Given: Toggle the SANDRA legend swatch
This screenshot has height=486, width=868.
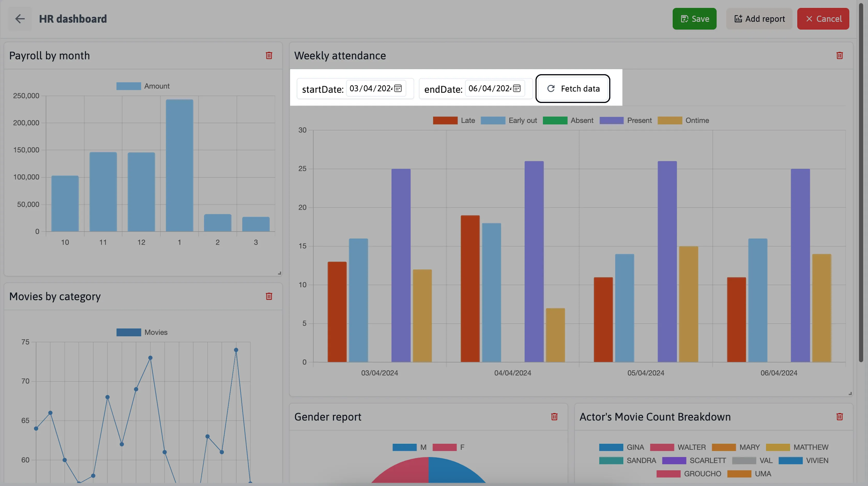Looking at the screenshot, I should pyautogui.click(x=611, y=461).
